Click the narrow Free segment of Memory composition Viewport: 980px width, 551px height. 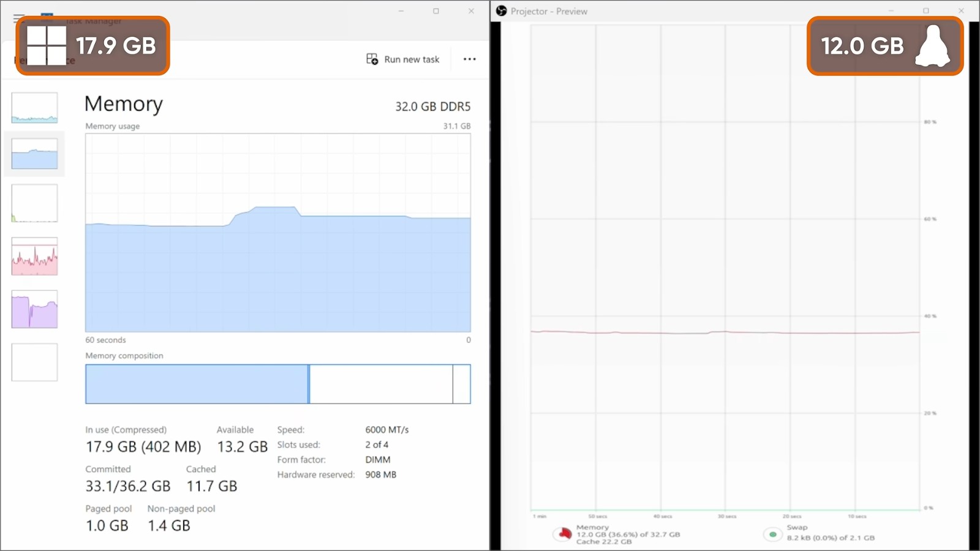(462, 384)
